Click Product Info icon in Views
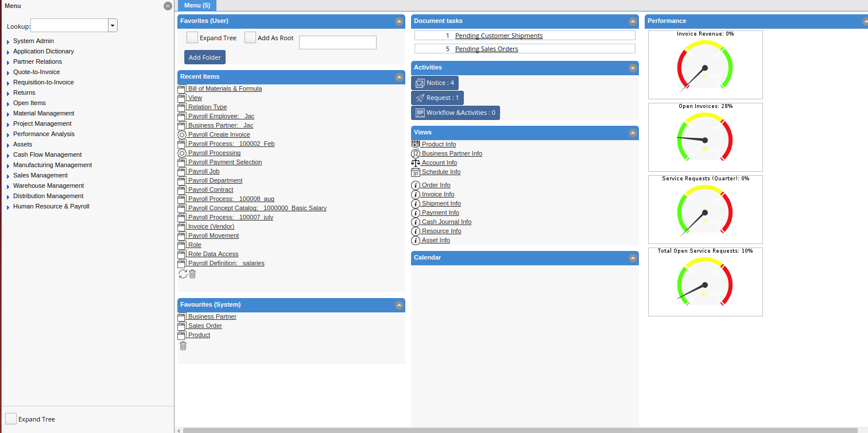 click(416, 144)
